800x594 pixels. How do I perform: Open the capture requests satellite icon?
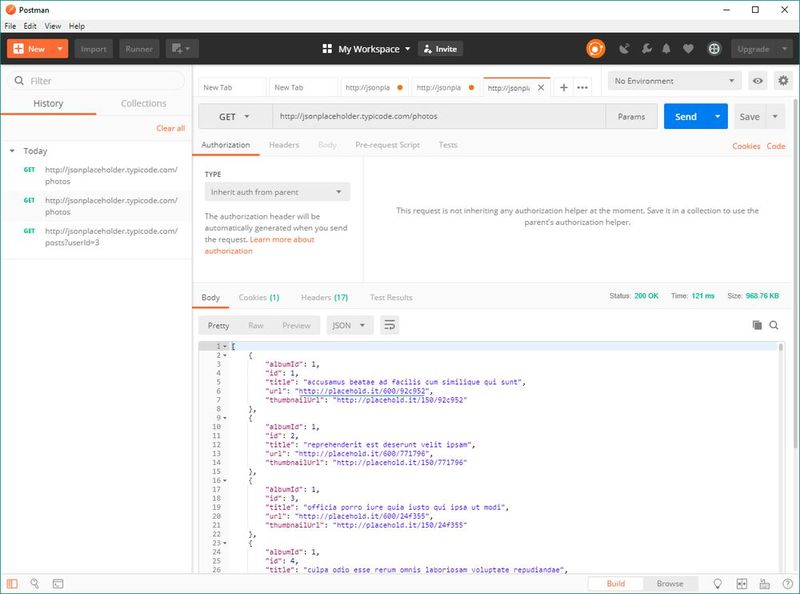pyautogui.click(x=624, y=49)
